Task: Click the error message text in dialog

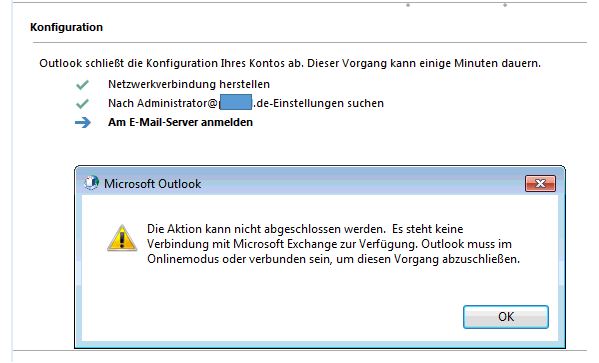Action: (x=333, y=244)
